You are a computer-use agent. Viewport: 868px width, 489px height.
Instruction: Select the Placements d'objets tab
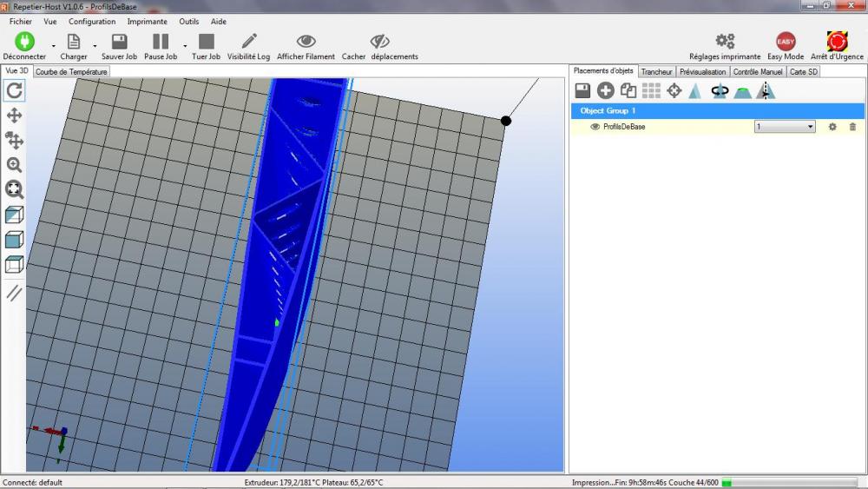pyautogui.click(x=603, y=71)
